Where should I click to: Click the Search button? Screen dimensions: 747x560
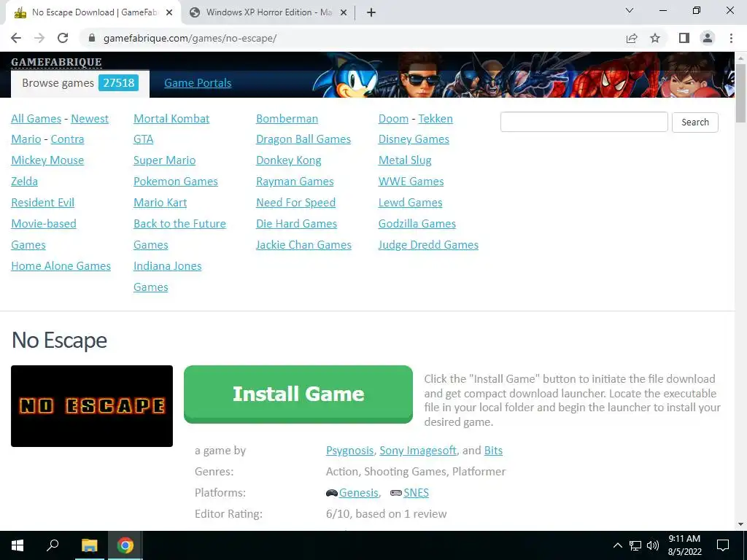[695, 122]
